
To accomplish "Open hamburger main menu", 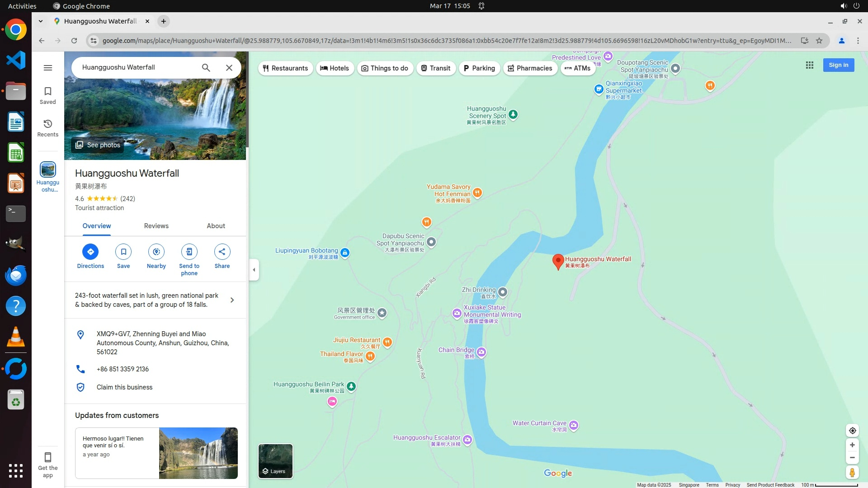I will (x=48, y=68).
